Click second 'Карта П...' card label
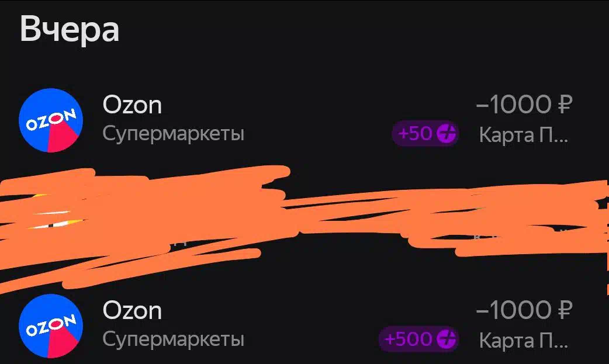The height and width of the screenshot is (364, 609). click(x=524, y=341)
